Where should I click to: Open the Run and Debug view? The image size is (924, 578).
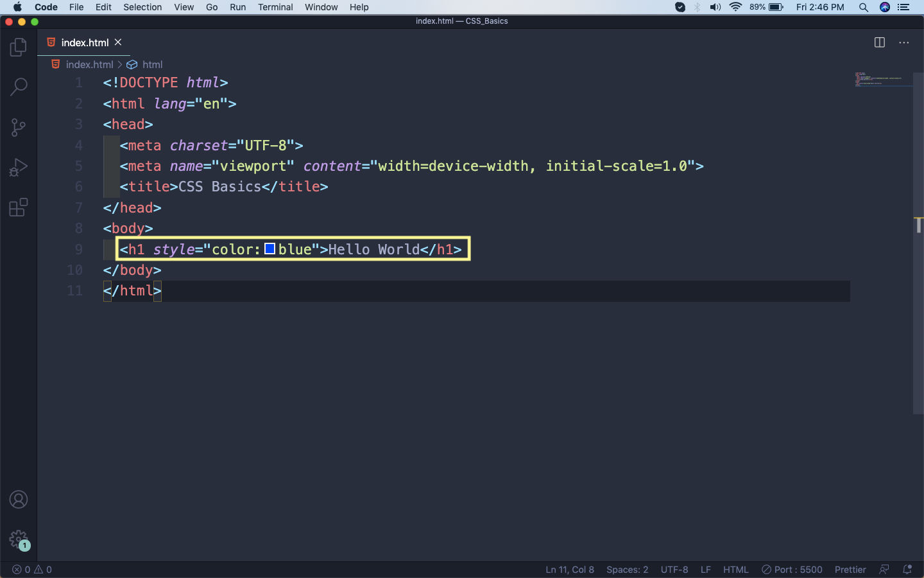(x=19, y=168)
